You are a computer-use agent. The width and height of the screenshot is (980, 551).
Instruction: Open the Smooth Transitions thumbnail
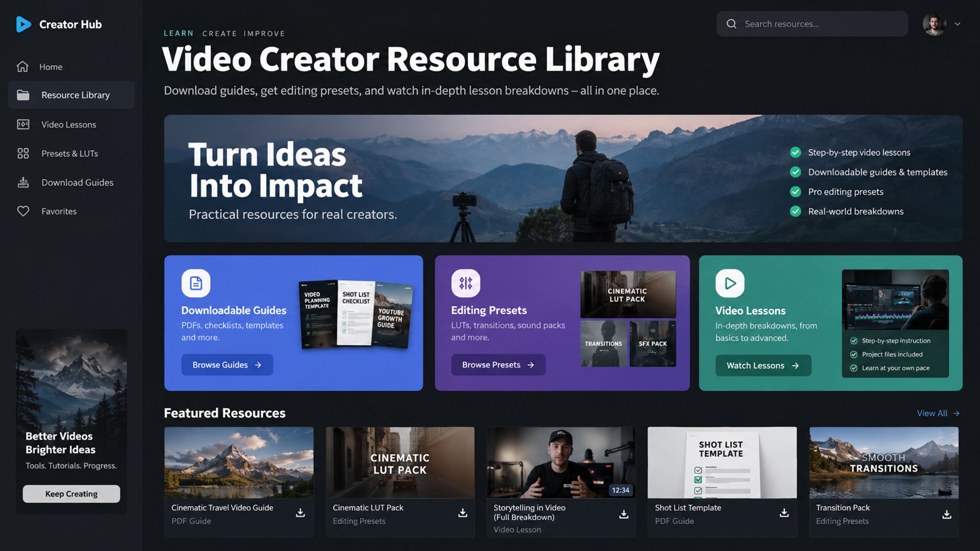884,463
